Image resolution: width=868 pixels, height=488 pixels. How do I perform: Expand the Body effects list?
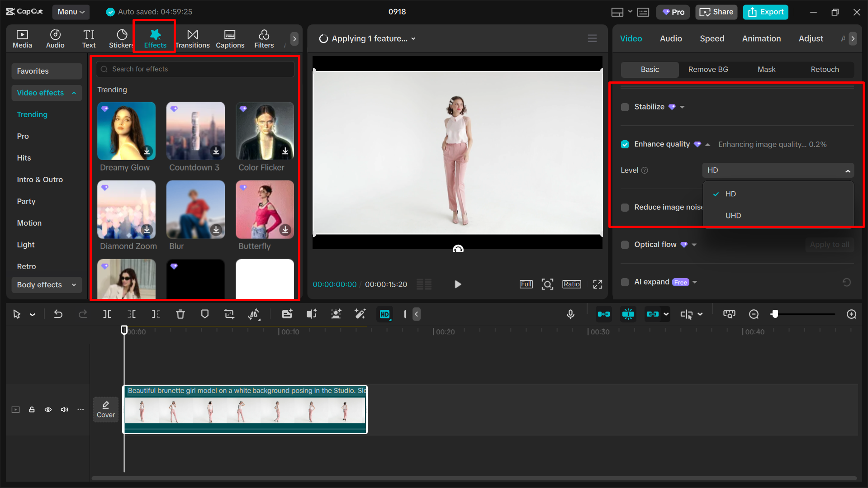[x=73, y=284]
